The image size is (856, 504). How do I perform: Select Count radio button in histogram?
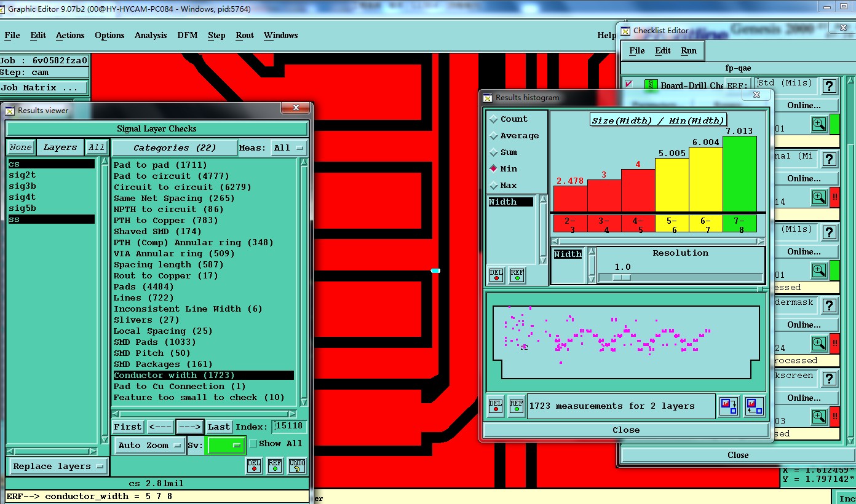coord(494,119)
